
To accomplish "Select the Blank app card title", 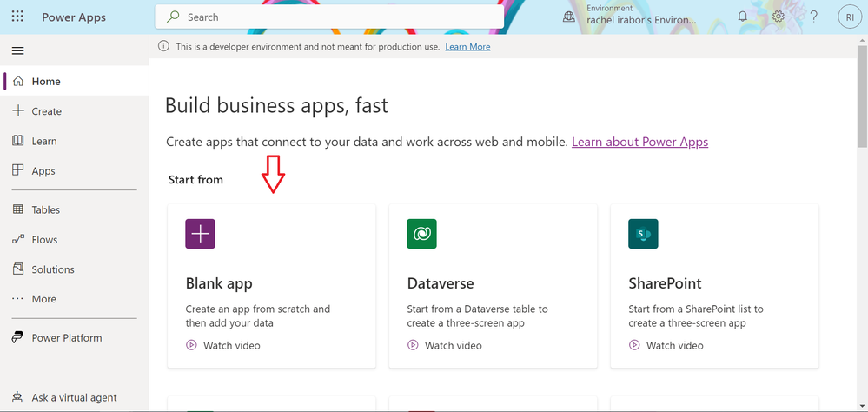I will [x=219, y=283].
